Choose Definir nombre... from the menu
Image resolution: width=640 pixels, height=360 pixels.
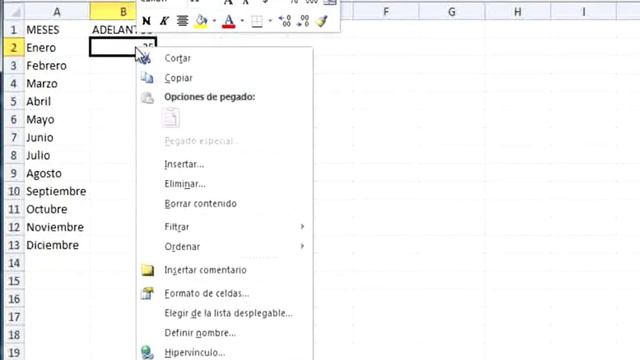click(x=200, y=333)
